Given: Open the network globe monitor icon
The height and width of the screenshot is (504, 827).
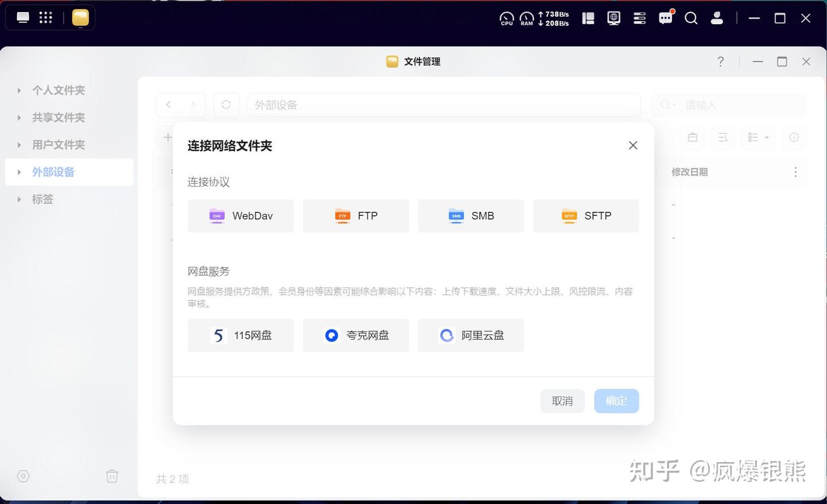Looking at the screenshot, I should (x=614, y=18).
